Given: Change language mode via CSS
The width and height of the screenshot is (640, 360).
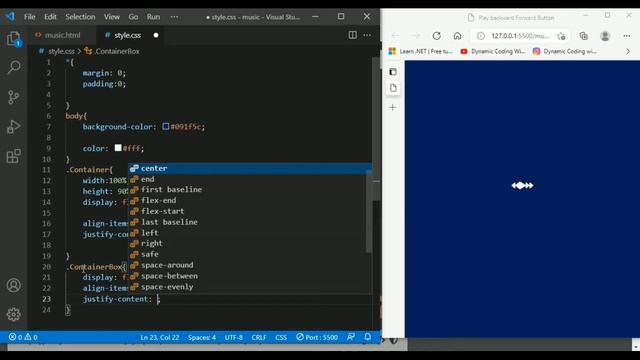Looking at the screenshot, I should 281,337.
